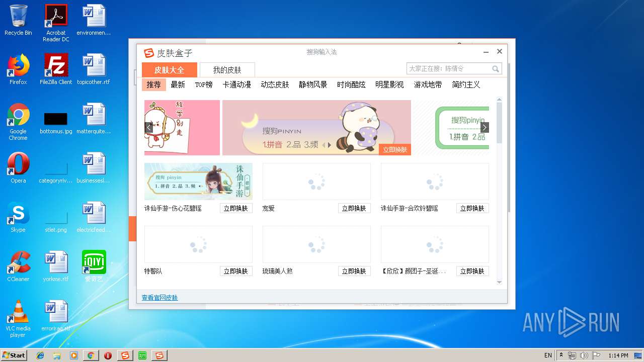Open the 查看官网皮肤 link

click(159, 298)
